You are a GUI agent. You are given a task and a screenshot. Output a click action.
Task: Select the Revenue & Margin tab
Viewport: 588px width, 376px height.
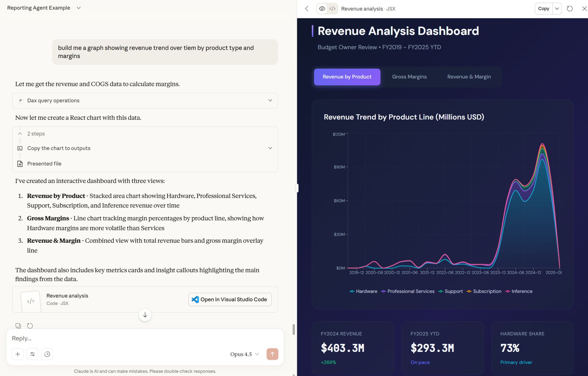(x=469, y=77)
